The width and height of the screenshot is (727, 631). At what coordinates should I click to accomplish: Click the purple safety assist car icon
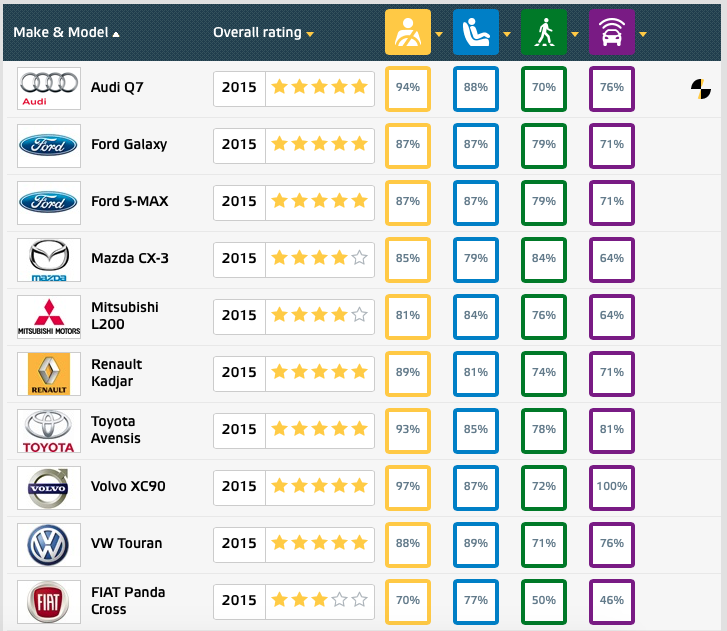(612, 32)
